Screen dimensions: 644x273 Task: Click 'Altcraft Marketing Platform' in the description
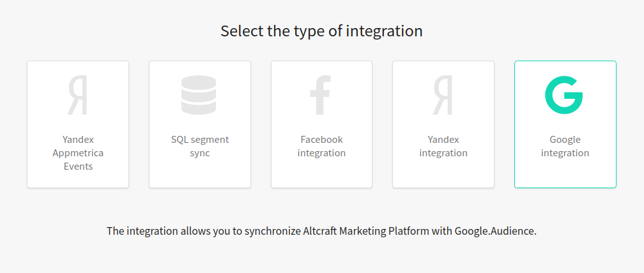point(366,231)
